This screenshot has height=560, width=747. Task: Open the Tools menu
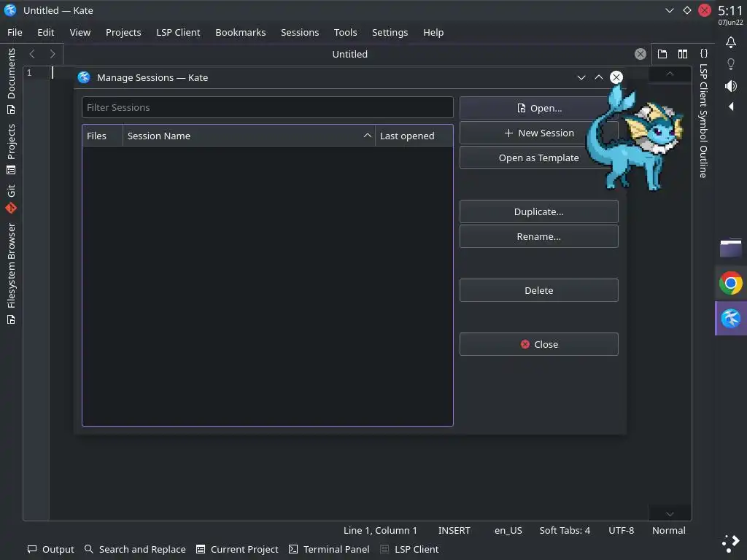click(x=345, y=32)
